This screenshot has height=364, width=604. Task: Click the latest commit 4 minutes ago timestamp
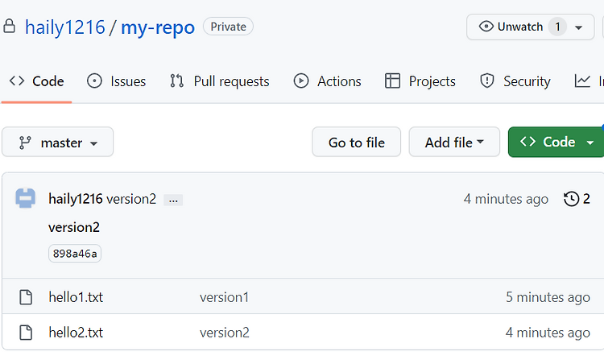(506, 199)
